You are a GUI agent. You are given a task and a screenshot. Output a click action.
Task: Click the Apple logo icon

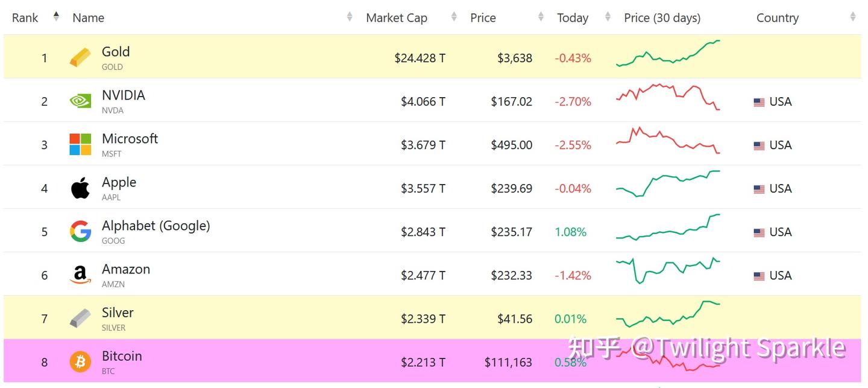tap(80, 188)
